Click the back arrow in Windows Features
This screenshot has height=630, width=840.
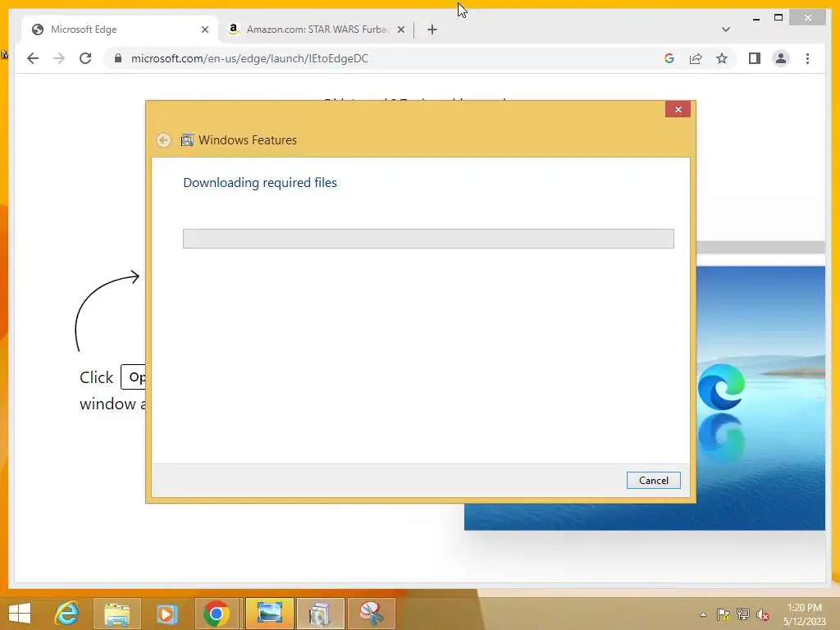coord(163,139)
